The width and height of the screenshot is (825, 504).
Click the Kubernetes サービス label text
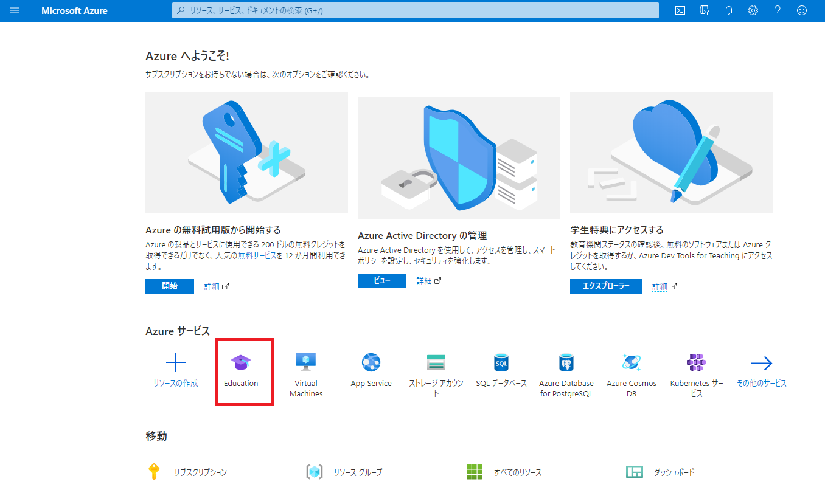click(x=697, y=388)
